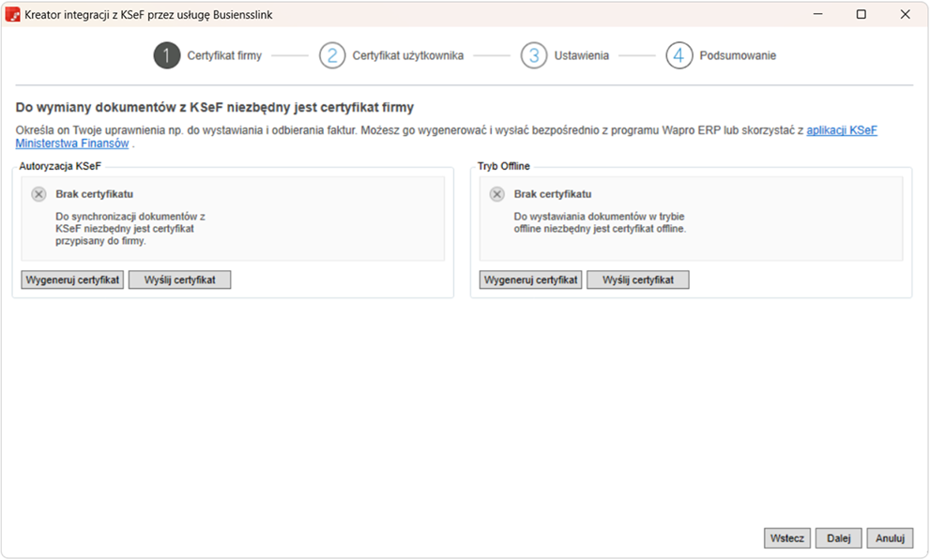Jump to Podsumowanie step label
Viewport: 930px width, 560px height.
[x=738, y=55]
